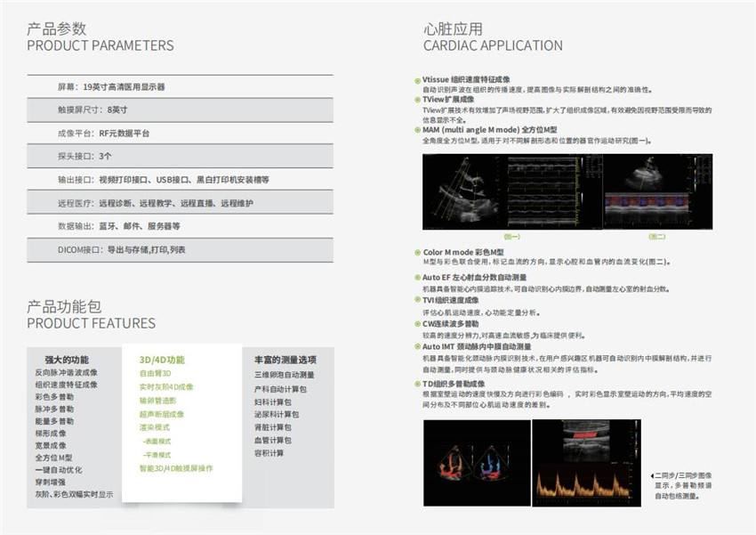Click the "远程医疗" parameter row
The image size is (756, 535).
(x=180, y=203)
